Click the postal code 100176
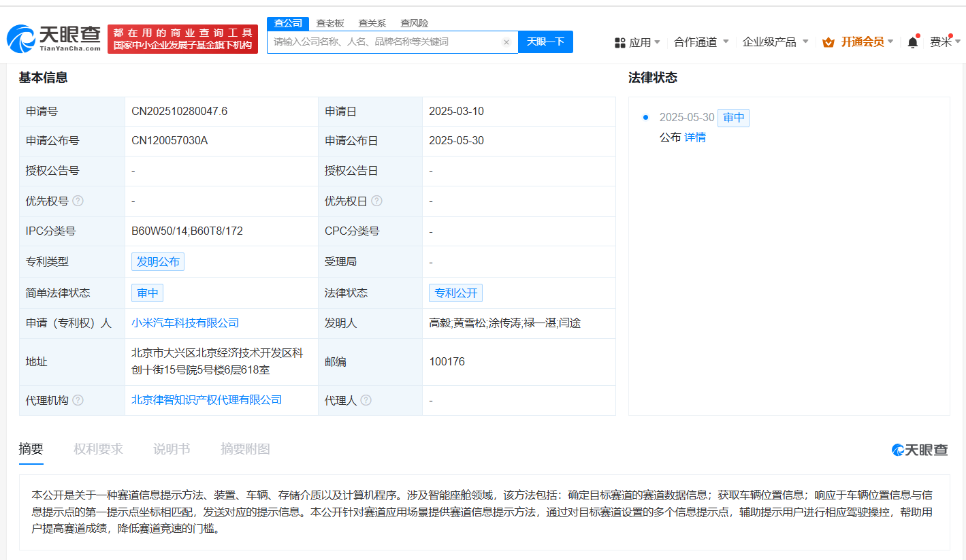 [447, 362]
